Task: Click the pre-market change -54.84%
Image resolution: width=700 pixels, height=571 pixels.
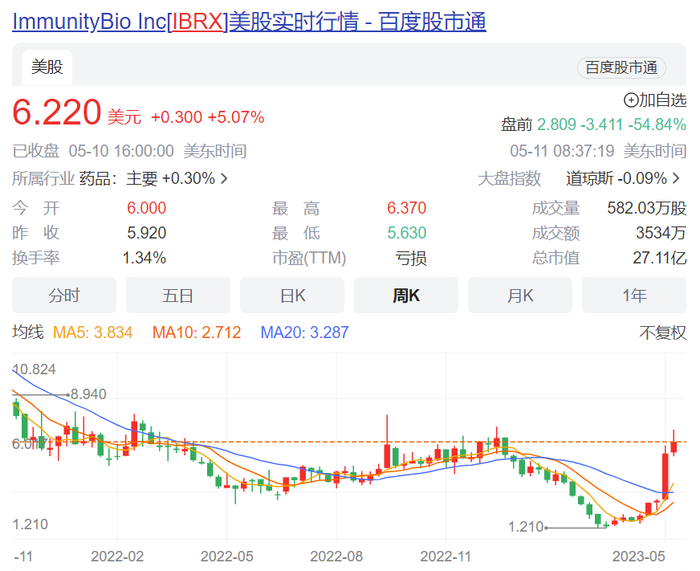Action: click(x=657, y=125)
